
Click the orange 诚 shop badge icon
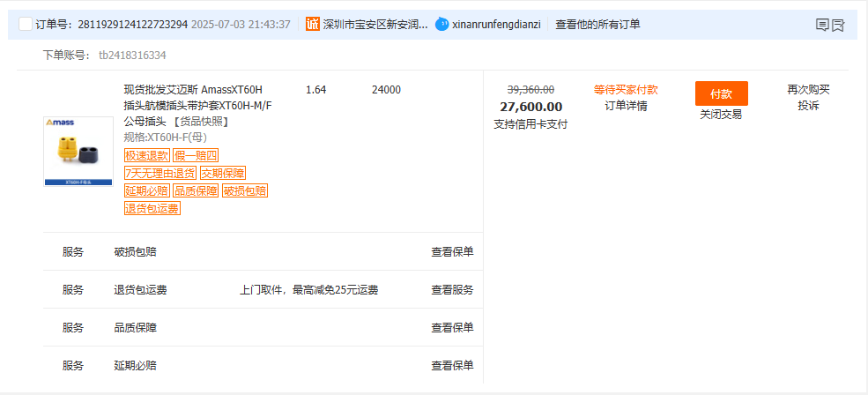pyautogui.click(x=313, y=24)
